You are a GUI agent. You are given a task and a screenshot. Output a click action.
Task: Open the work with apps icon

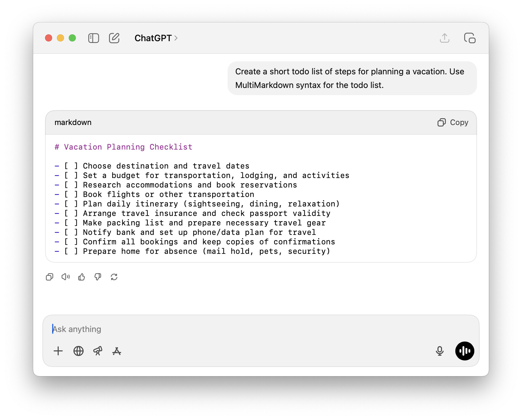click(x=117, y=351)
